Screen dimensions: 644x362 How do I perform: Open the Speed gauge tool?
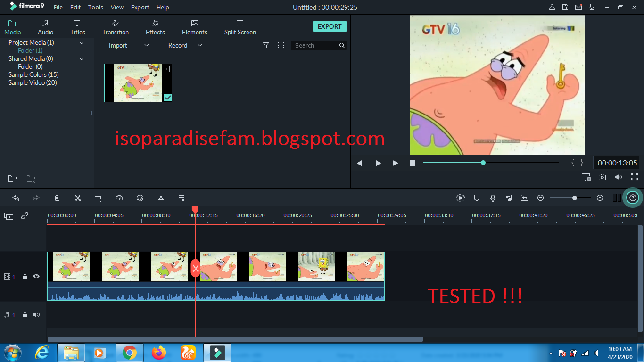(119, 198)
